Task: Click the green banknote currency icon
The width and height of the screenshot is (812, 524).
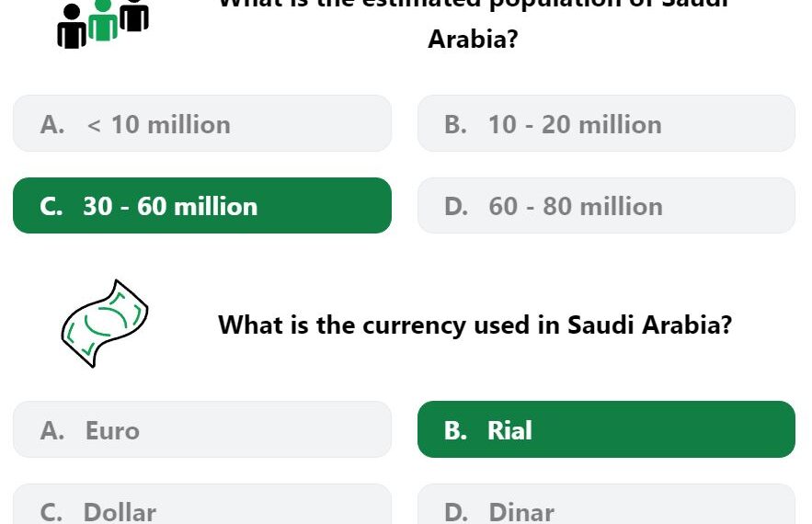Action: 105,324
